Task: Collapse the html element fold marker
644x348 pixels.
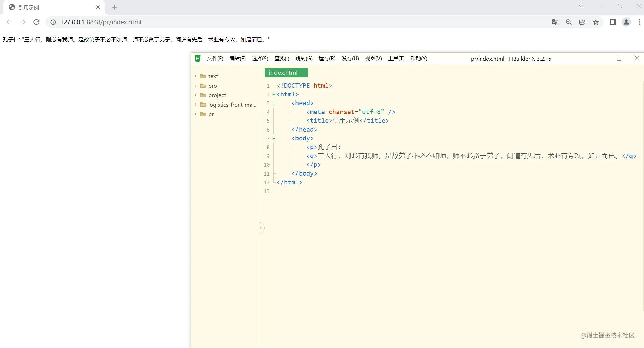Action: [x=274, y=95]
